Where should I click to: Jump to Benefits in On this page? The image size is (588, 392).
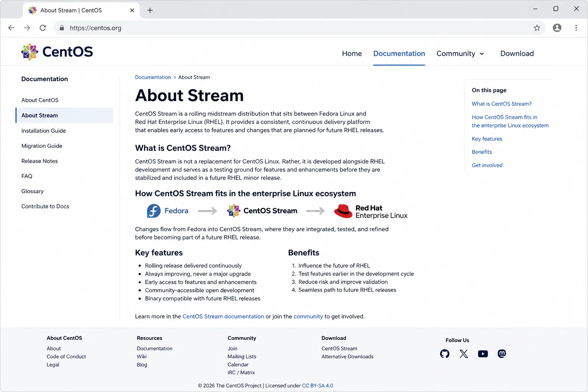coord(482,152)
